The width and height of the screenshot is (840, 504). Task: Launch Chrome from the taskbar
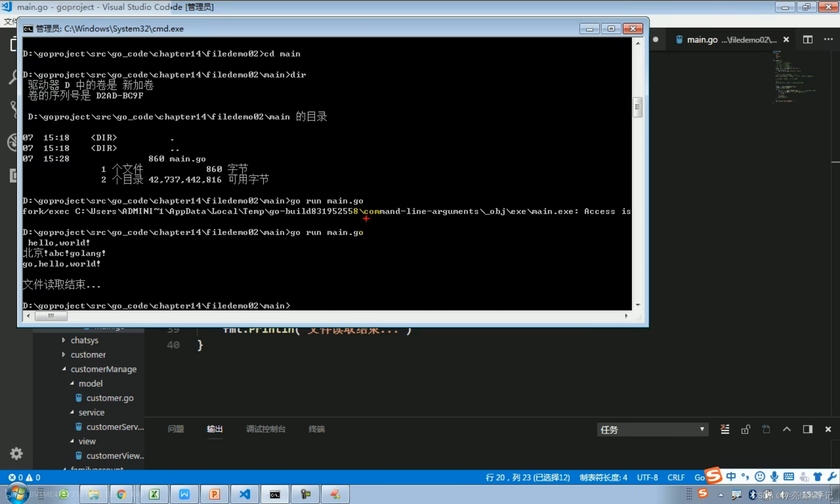click(122, 494)
